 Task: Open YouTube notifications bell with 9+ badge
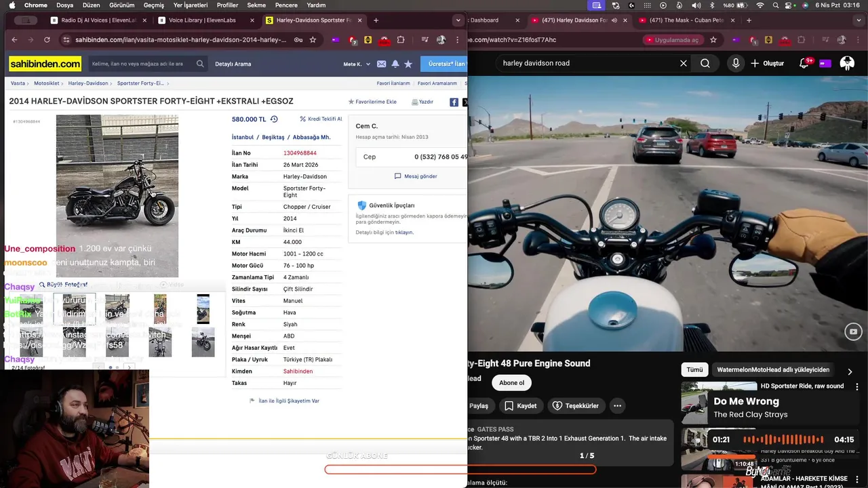(x=805, y=63)
